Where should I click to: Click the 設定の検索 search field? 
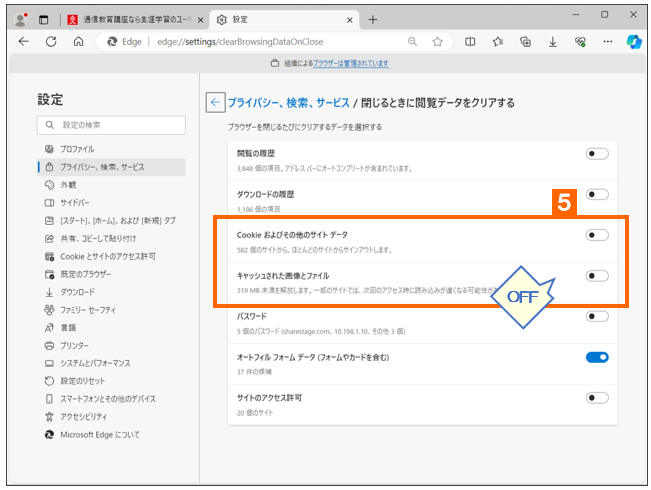tap(112, 125)
